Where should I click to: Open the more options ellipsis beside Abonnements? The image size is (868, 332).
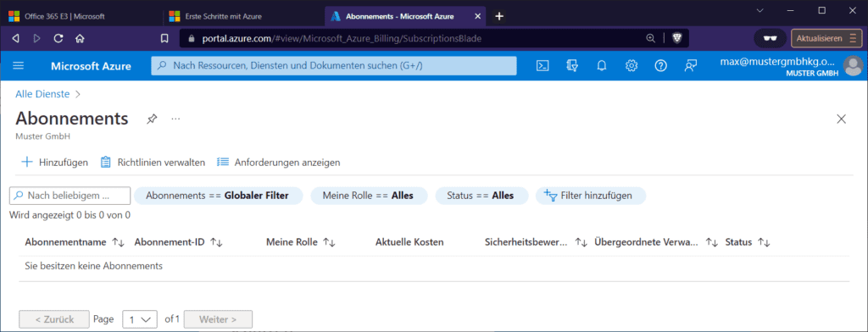176,119
